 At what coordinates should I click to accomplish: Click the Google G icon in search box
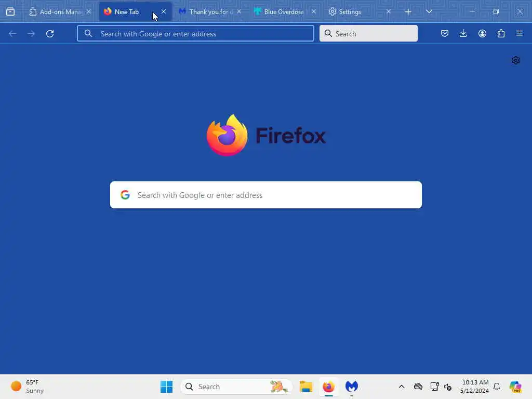click(x=125, y=195)
